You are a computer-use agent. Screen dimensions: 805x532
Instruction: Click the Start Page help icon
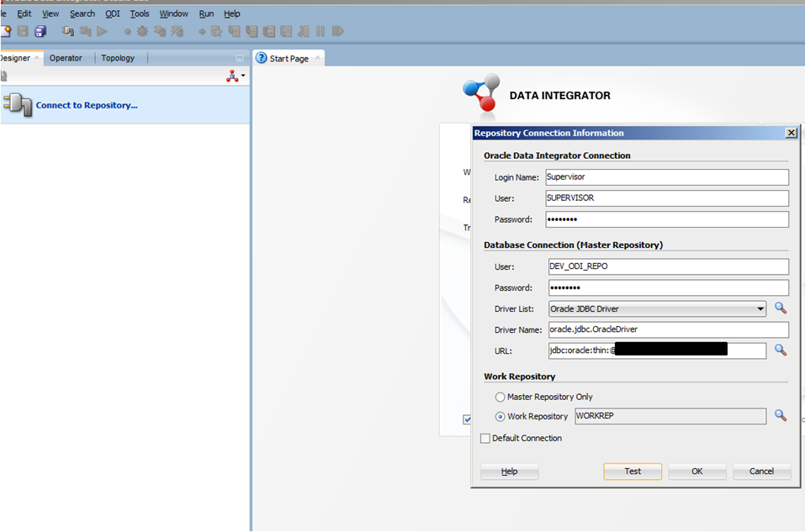[x=262, y=58]
